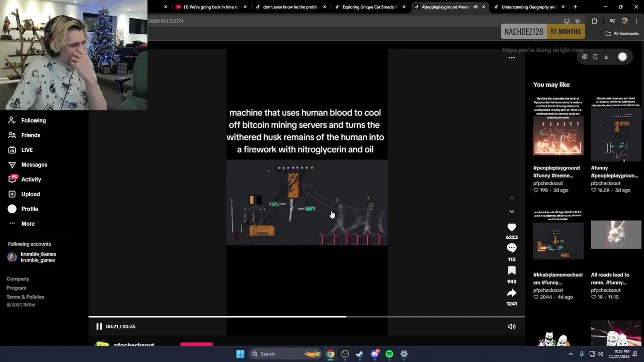
Task: Open Spotify from the taskbar
Action: pos(389,354)
